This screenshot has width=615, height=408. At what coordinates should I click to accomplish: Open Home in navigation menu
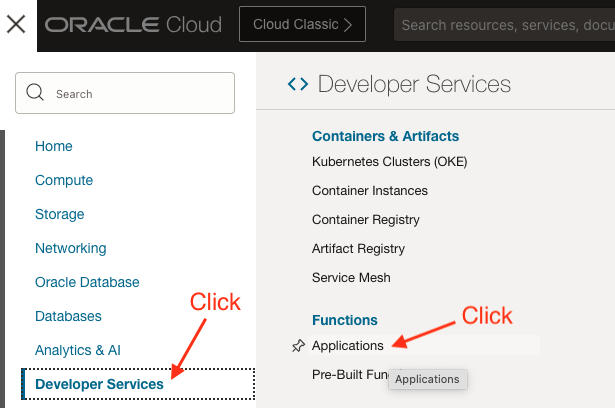(x=54, y=146)
